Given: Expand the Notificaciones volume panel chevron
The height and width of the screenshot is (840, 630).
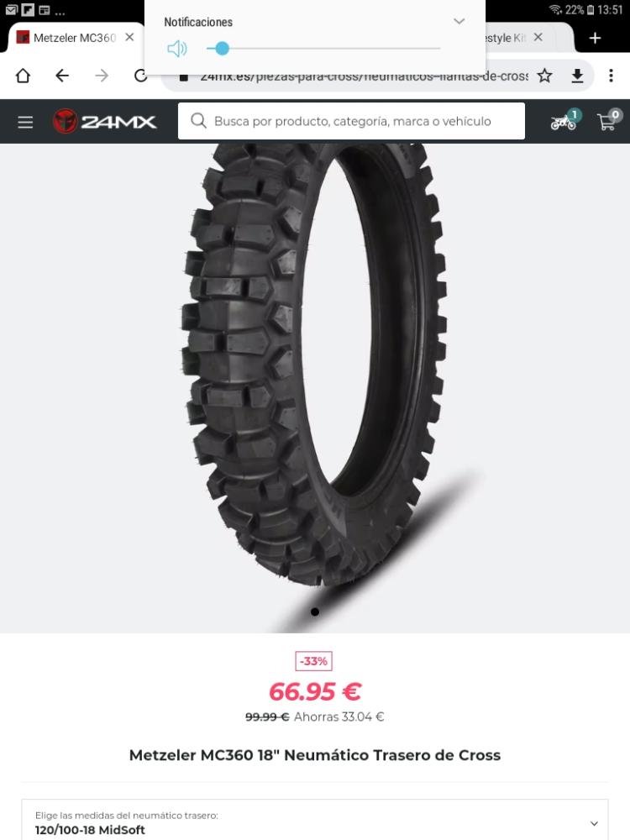Looking at the screenshot, I should pos(459,22).
